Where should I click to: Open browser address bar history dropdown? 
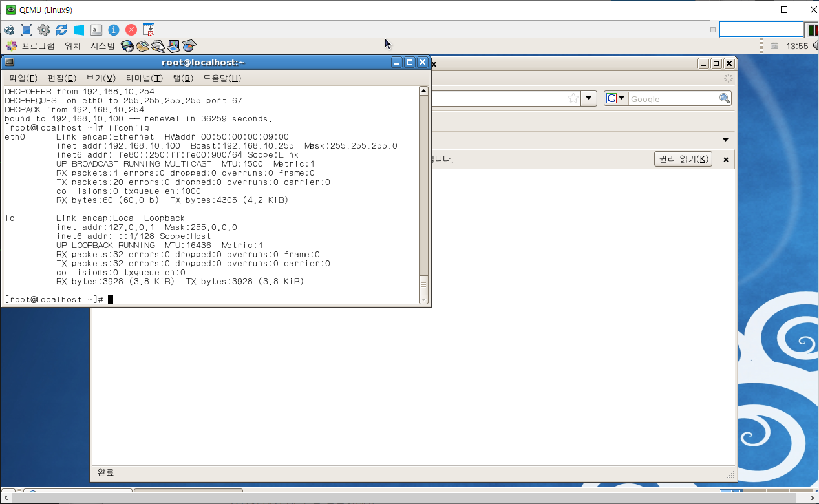589,98
